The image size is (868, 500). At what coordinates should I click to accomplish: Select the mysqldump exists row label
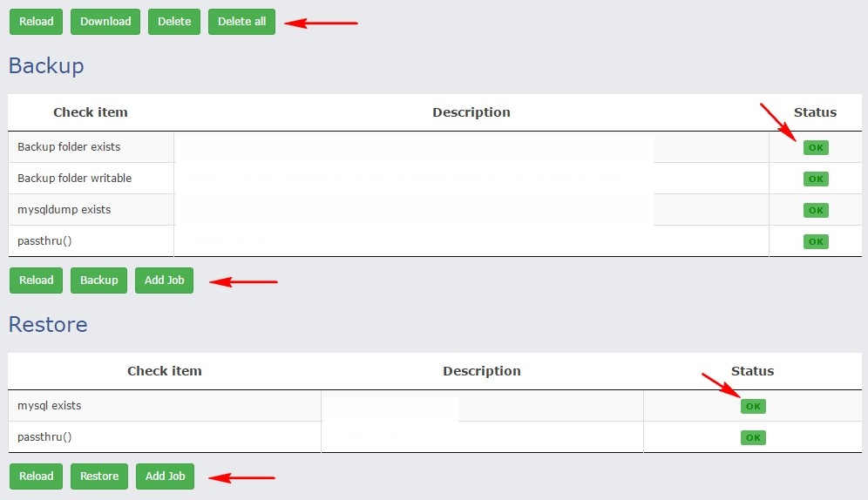tap(64, 210)
